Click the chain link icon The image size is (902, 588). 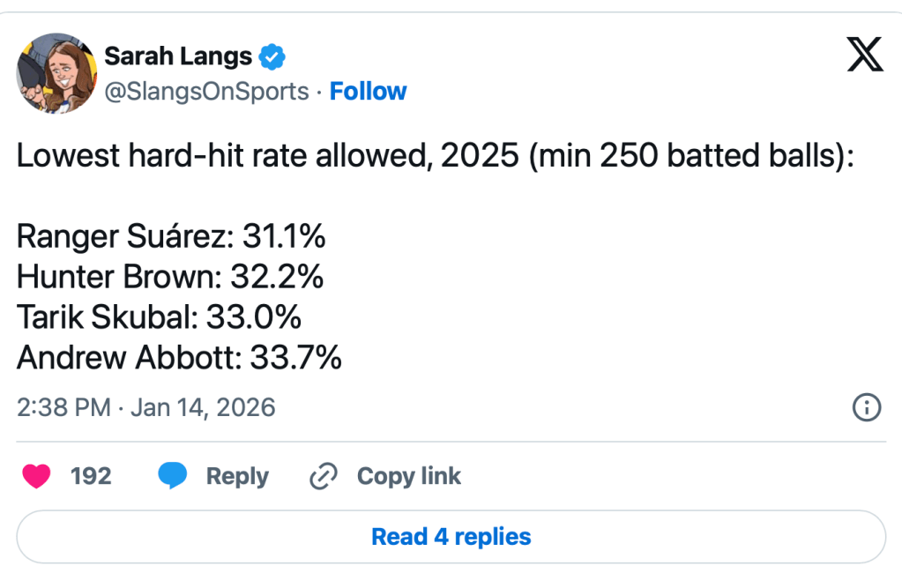(324, 477)
